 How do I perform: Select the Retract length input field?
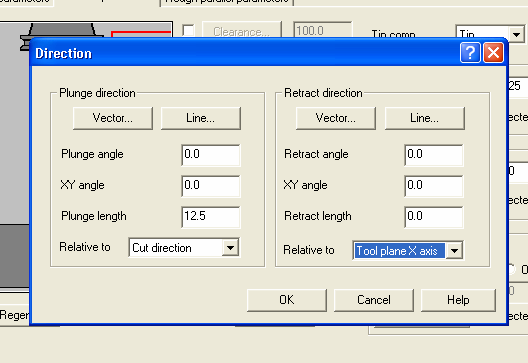pyautogui.click(x=434, y=217)
